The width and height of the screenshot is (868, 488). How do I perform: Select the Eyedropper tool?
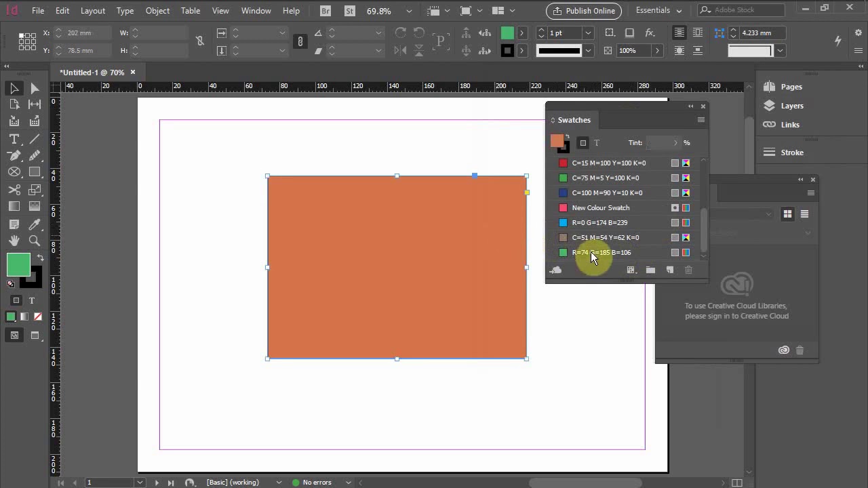point(35,224)
